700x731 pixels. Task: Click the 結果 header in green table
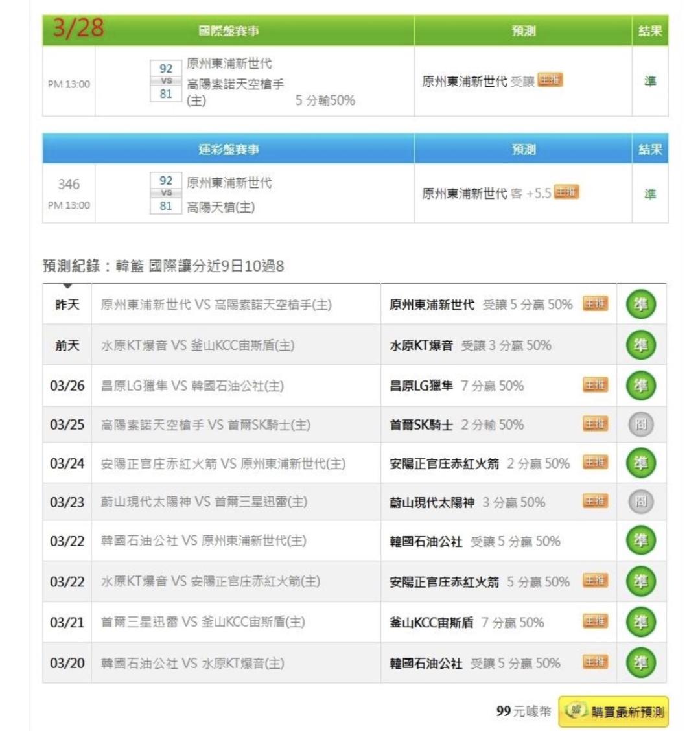pos(650,30)
